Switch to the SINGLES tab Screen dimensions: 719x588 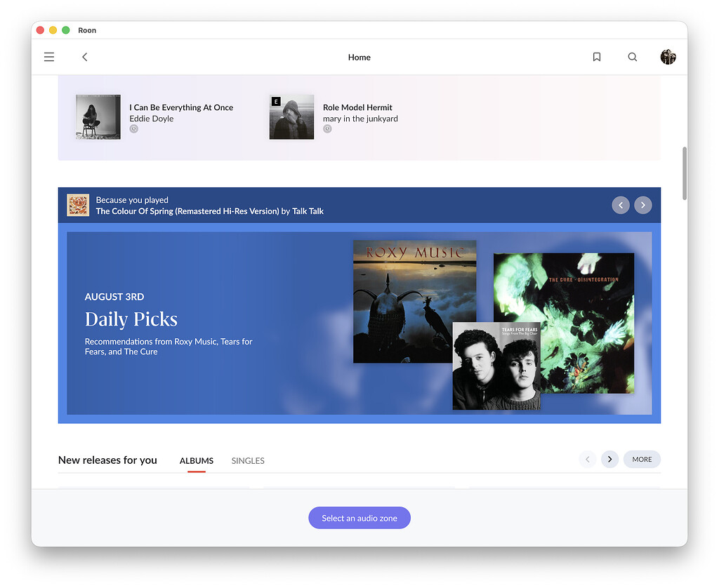[248, 460]
